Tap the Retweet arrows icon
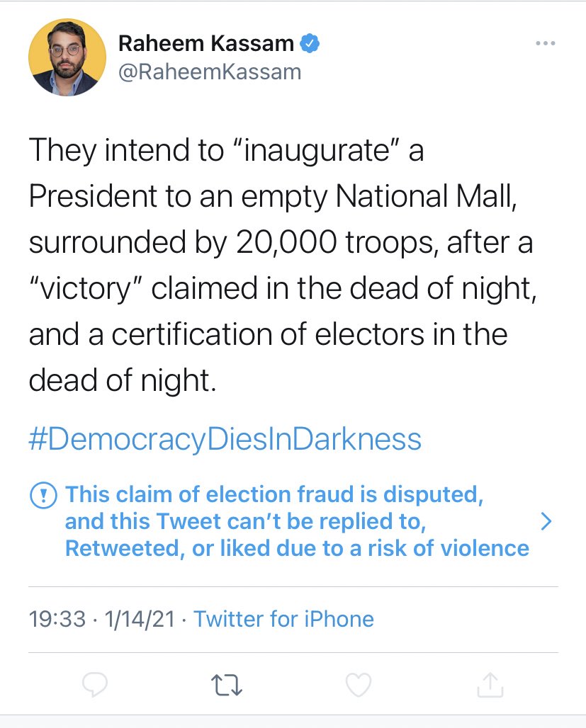Screen dimensions: 586x728 [x=227, y=684]
